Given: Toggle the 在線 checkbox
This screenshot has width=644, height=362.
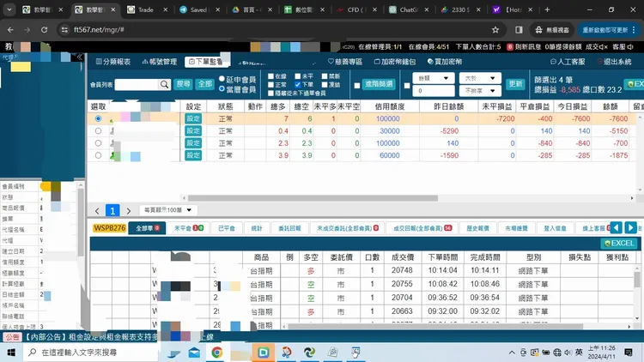Looking at the screenshot, I should click(x=270, y=76).
